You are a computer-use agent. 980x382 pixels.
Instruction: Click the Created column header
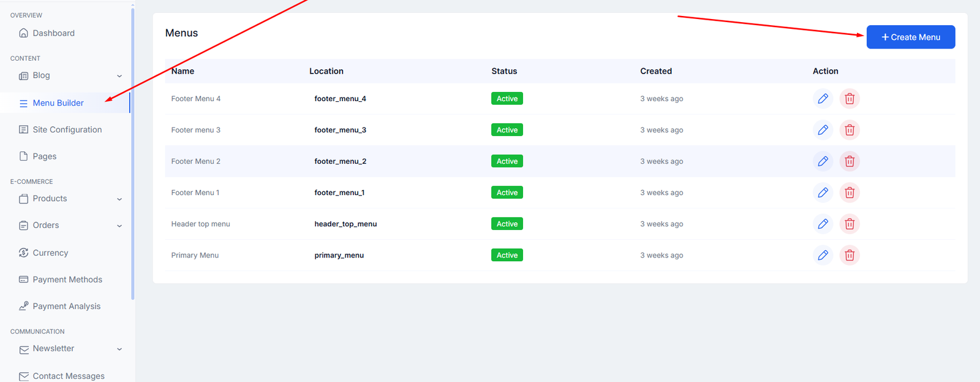[656, 71]
